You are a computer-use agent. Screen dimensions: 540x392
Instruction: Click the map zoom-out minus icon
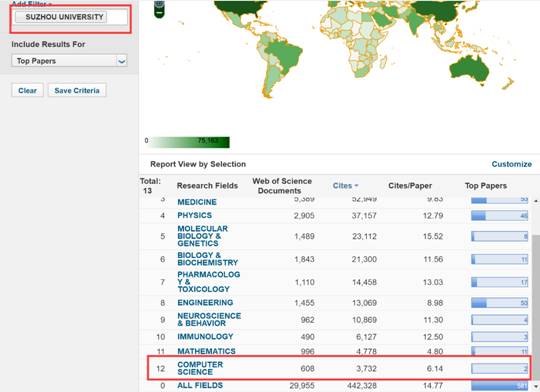pyautogui.click(x=159, y=13)
